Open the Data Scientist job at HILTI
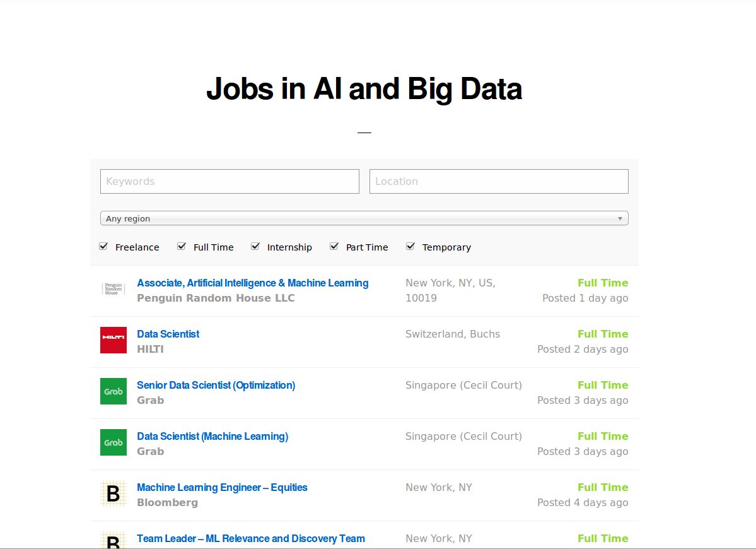Viewport: 756px width, 549px height. [x=168, y=334]
